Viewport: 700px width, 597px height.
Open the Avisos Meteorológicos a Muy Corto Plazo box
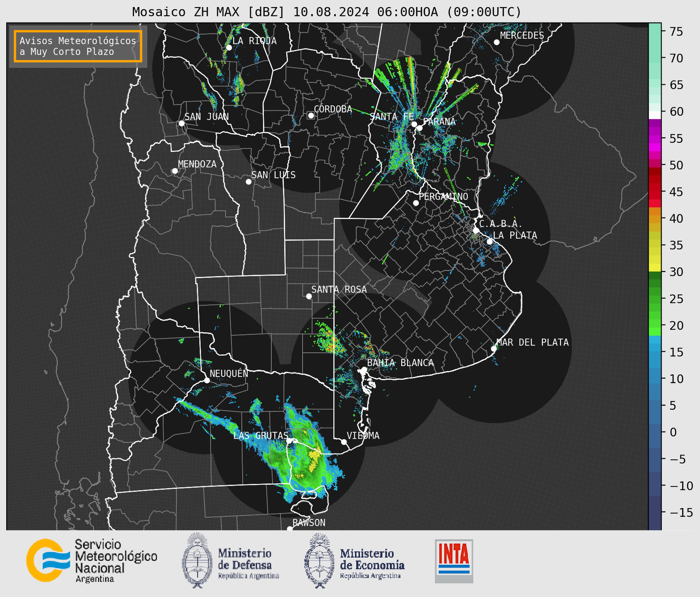(x=78, y=46)
